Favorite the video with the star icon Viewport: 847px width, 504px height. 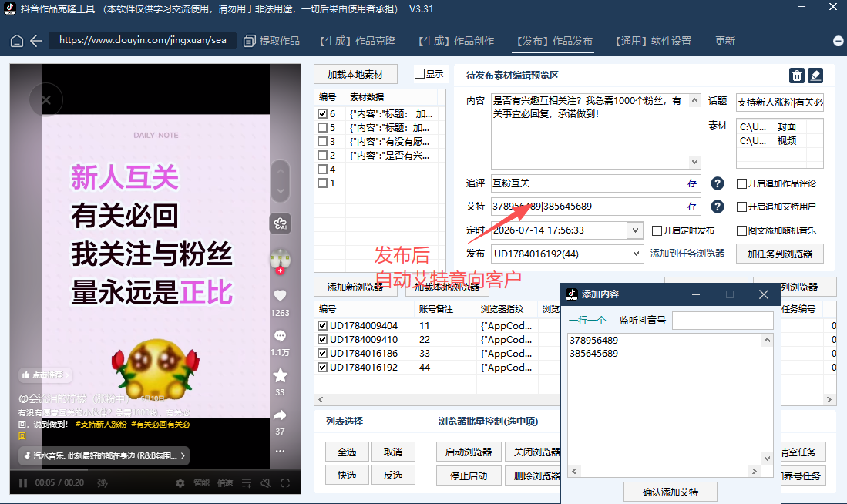click(x=280, y=375)
